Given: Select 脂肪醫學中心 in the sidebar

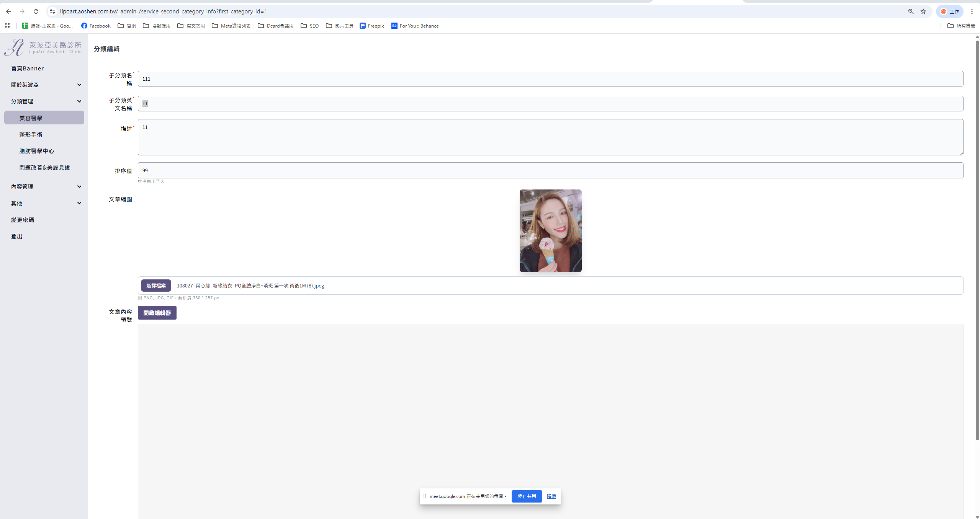Looking at the screenshot, I should tap(37, 151).
